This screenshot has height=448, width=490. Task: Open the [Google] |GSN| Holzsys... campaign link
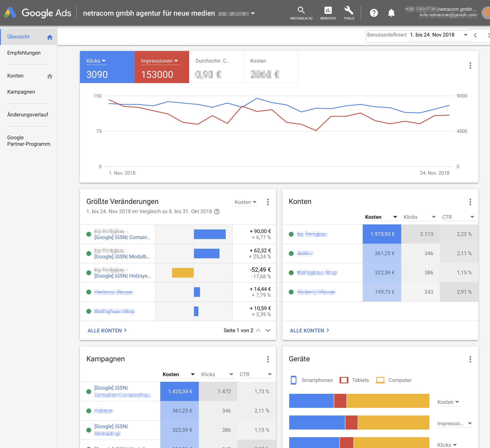122,276
